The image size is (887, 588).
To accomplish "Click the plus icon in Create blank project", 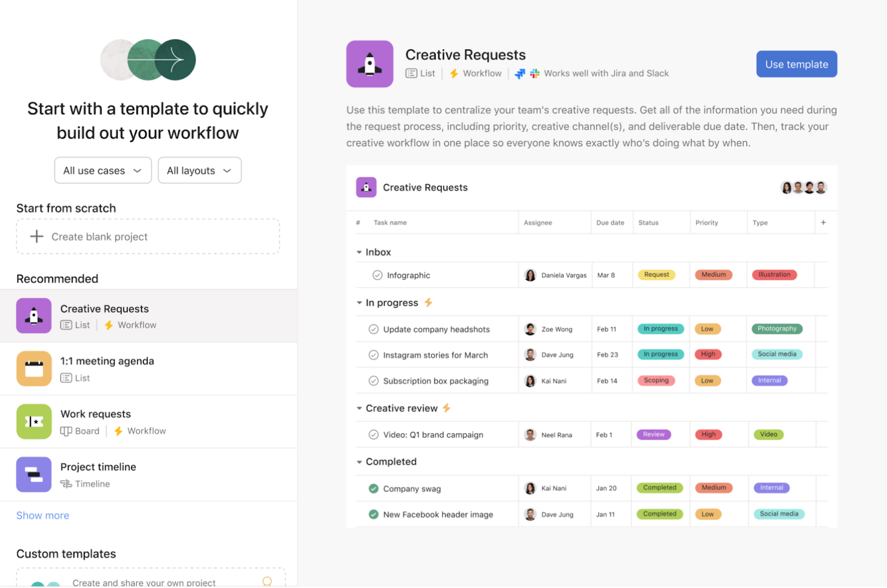I will pos(37,237).
